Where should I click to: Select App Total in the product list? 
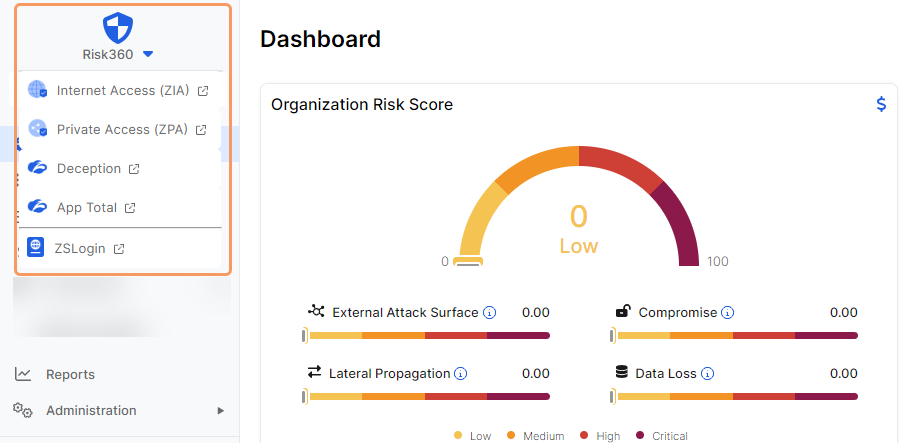pos(86,208)
